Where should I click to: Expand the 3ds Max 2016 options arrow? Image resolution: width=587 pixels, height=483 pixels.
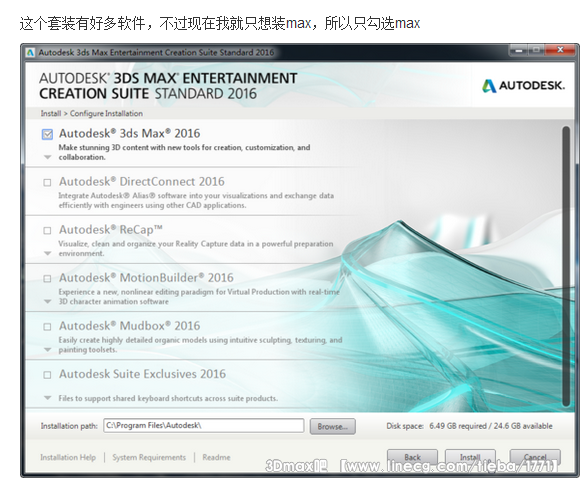click(48, 157)
